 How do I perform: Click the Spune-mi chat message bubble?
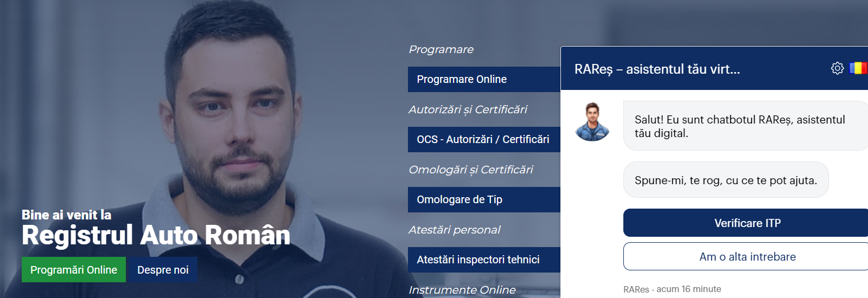click(725, 180)
